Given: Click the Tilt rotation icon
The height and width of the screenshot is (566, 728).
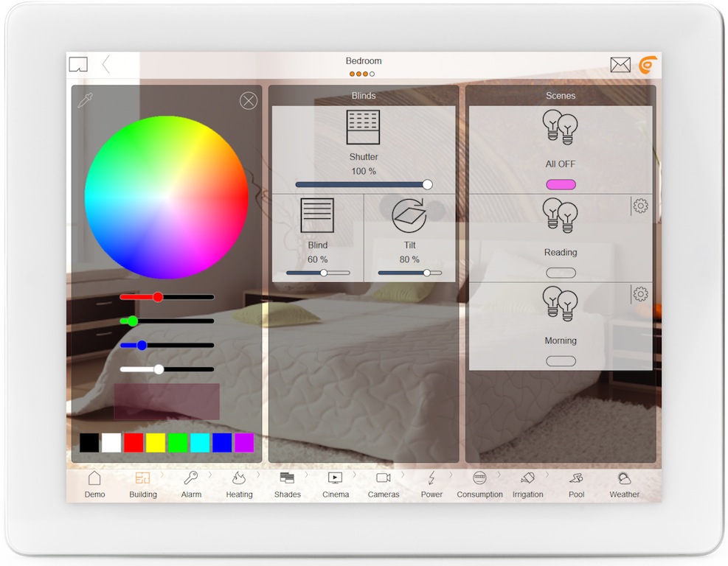Looking at the screenshot, I should tap(409, 216).
